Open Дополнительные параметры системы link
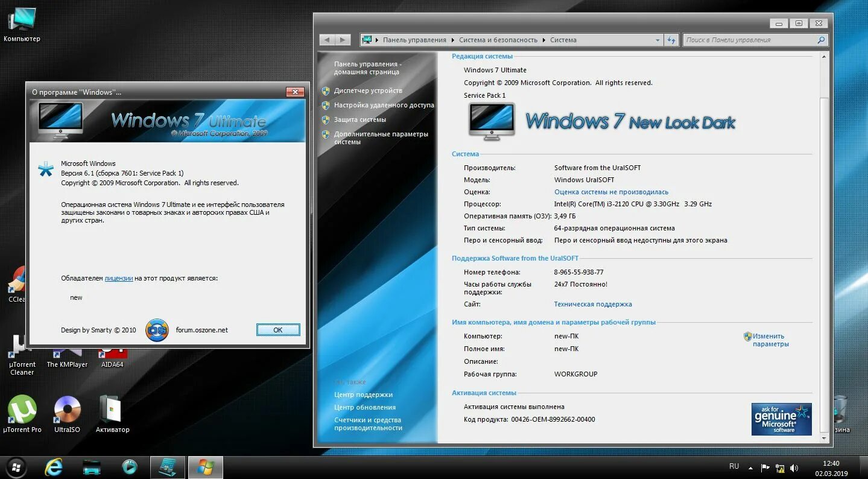Screen dimensions: 868x479 click(381, 138)
